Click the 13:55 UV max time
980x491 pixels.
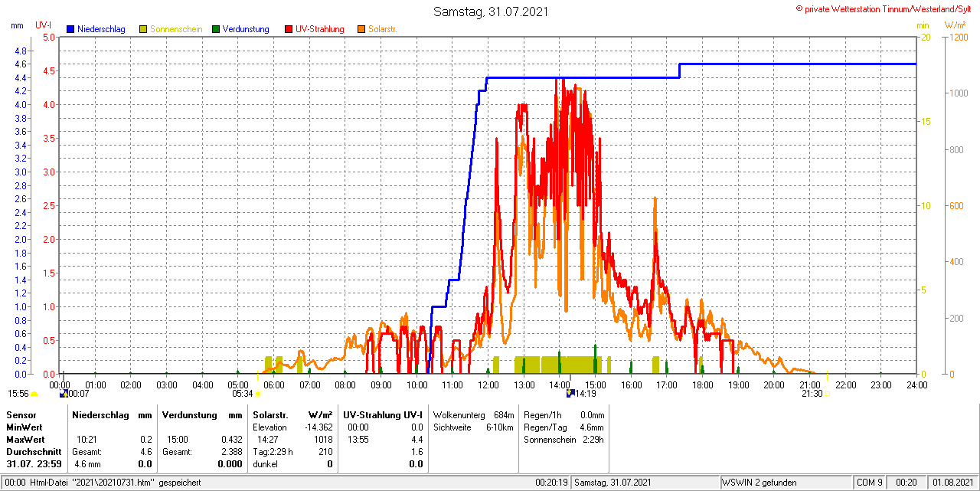coord(358,439)
